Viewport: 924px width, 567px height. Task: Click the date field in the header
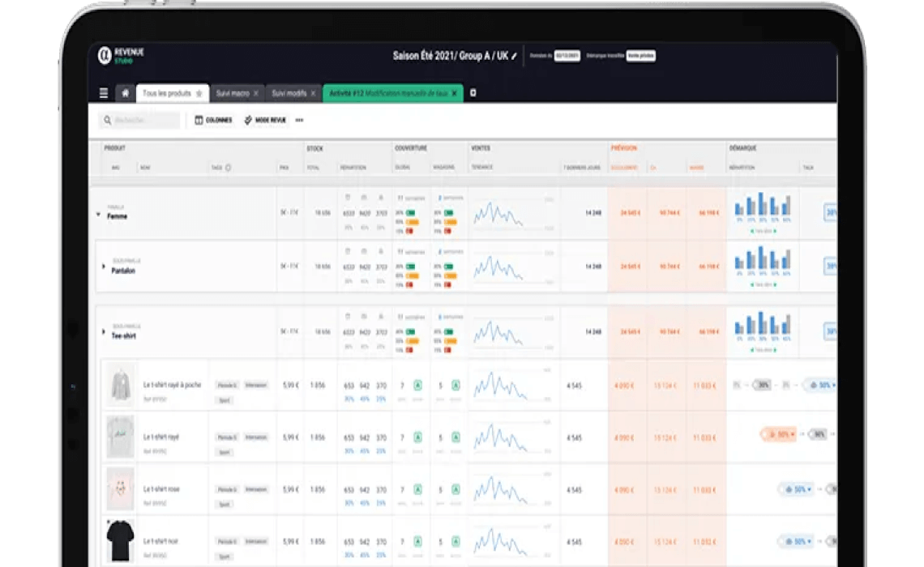(567, 56)
